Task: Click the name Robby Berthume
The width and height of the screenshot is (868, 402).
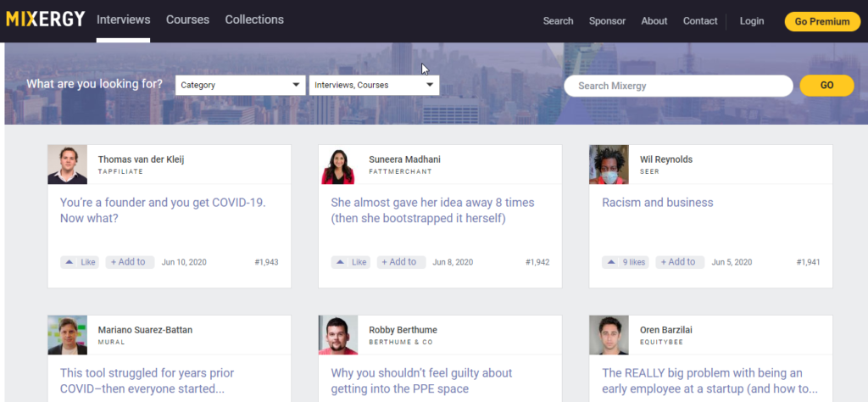Action: [403, 330]
